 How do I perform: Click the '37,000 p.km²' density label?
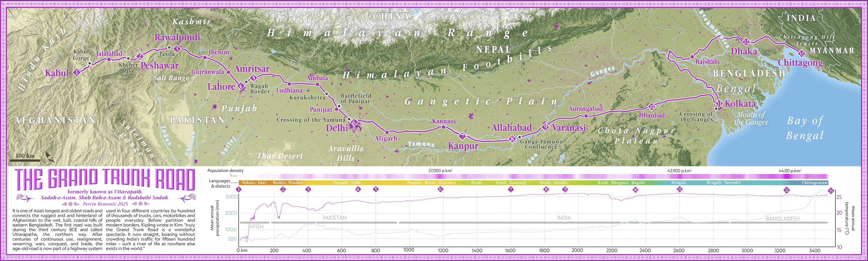tap(440, 171)
